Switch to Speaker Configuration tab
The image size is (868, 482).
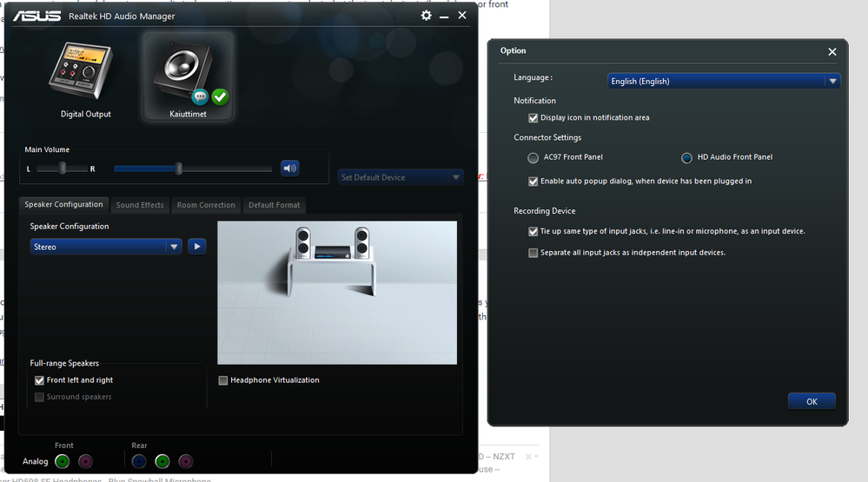pos(63,205)
